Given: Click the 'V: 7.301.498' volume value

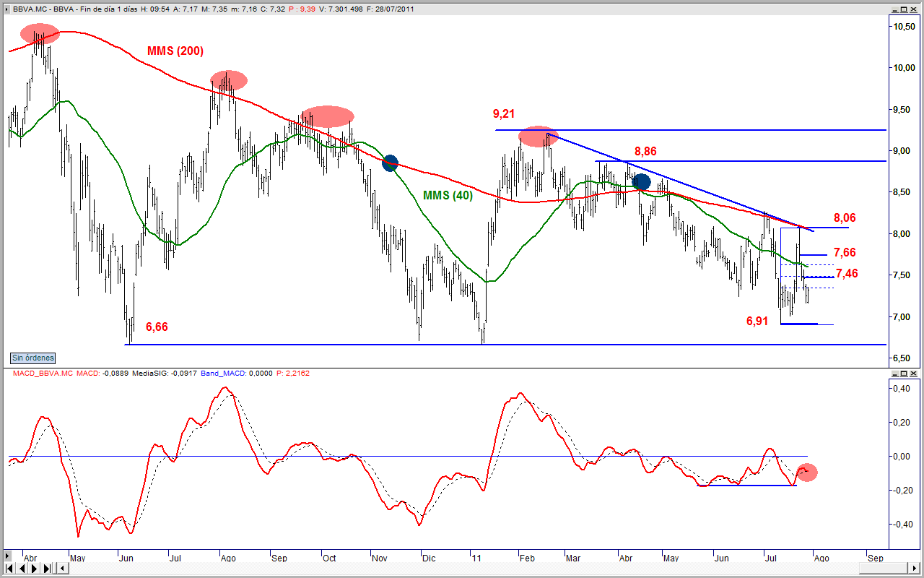Looking at the screenshot, I should 342,9.
